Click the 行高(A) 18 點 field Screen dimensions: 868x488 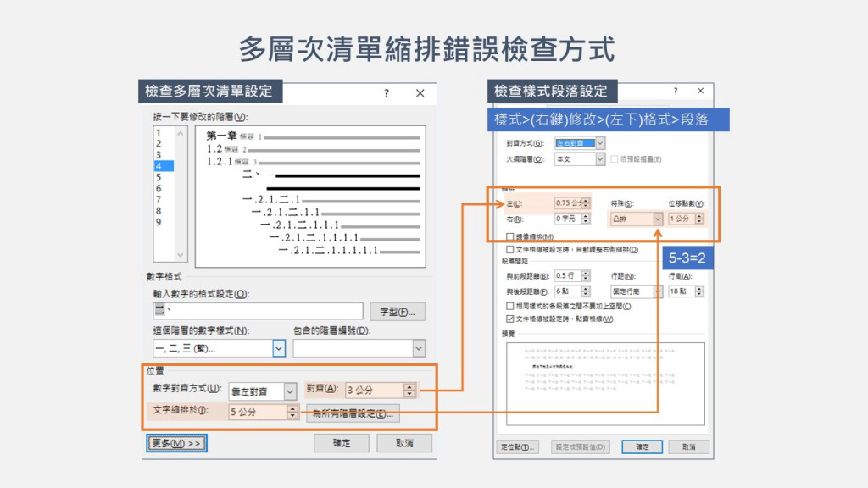click(682, 291)
